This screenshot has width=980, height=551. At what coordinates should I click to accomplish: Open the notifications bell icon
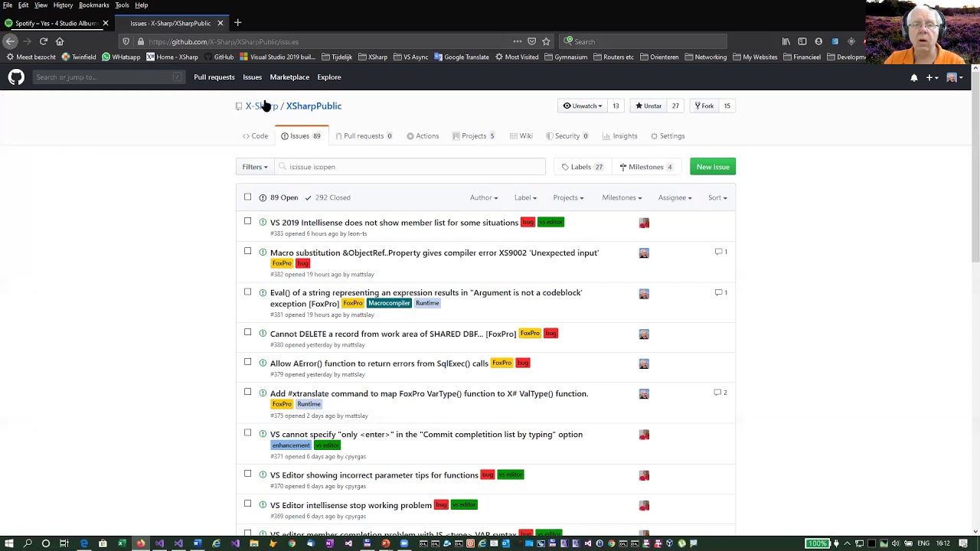[x=913, y=77]
